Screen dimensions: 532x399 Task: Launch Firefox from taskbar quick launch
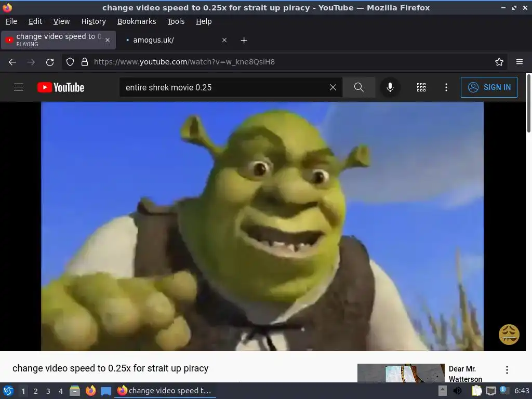[x=90, y=391]
